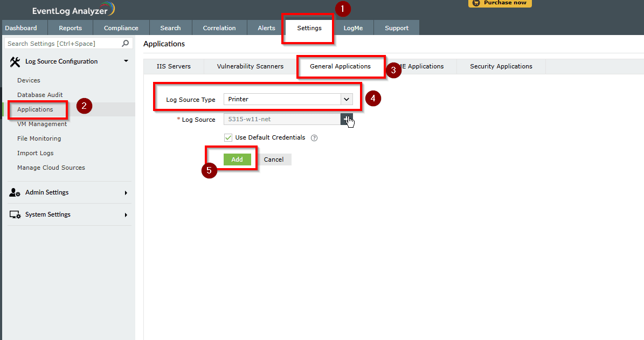Click the Log Source Configuration tools icon
The image size is (644, 340).
click(x=15, y=61)
